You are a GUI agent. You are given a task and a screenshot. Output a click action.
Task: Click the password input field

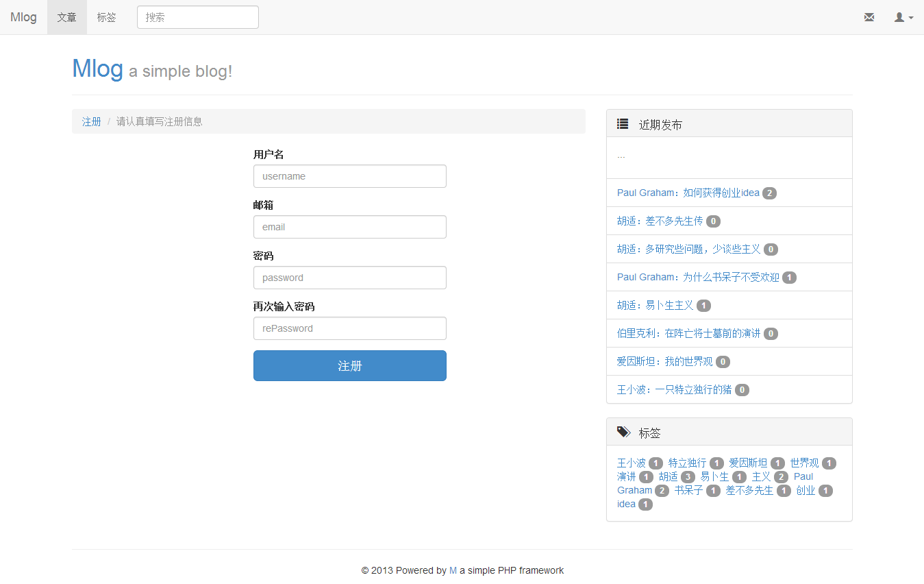349,278
